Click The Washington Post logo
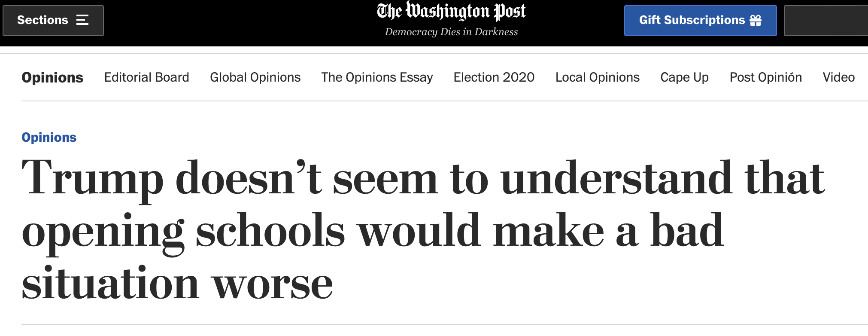This screenshot has width=868, height=336. (x=451, y=12)
